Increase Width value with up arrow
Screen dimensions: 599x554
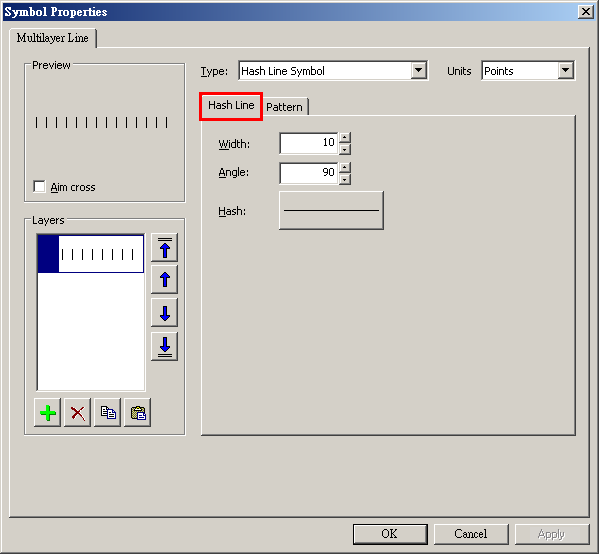(x=345, y=138)
